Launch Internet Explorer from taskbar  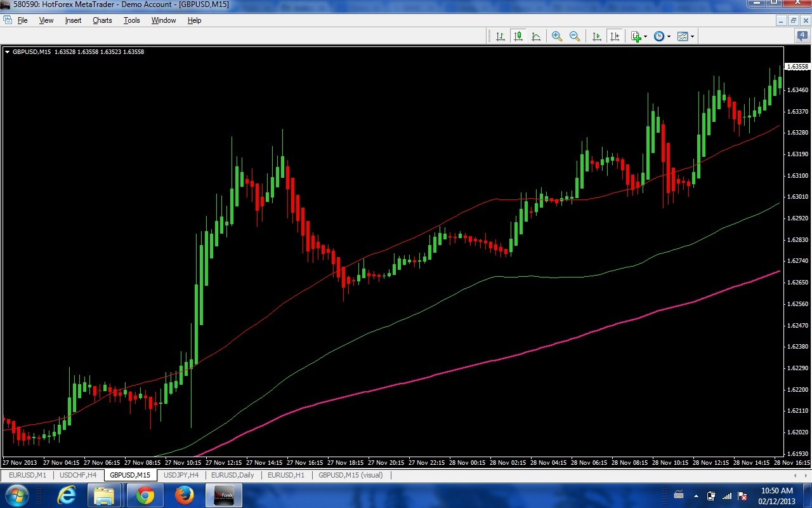tap(67, 495)
